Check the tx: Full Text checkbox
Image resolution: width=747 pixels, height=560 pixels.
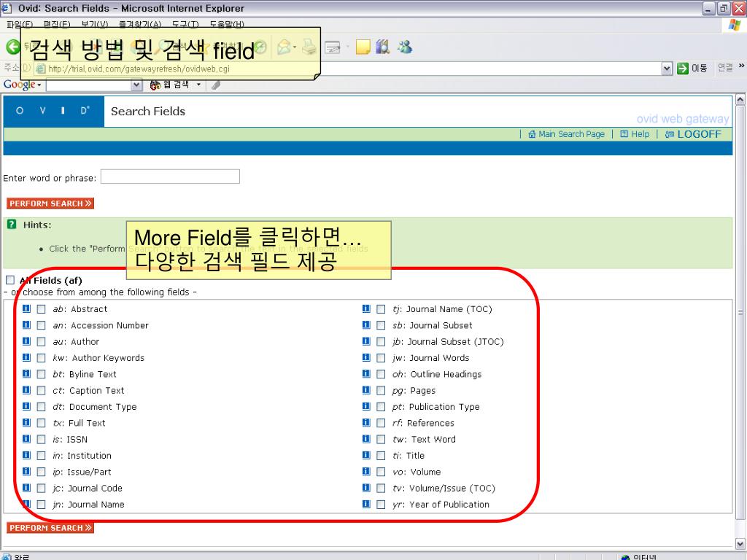coord(42,423)
